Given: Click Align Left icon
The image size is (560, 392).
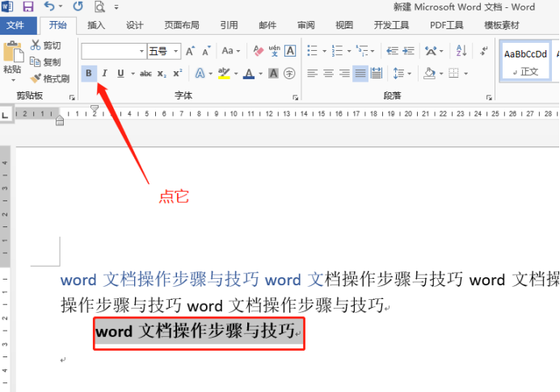Looking at the screenshot, I should coord(313,74).
